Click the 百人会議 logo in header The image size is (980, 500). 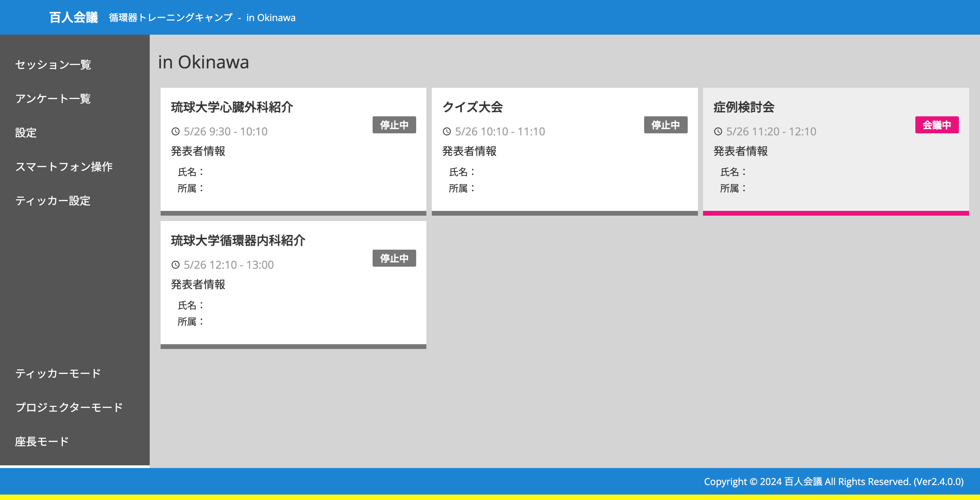[73, 17]
